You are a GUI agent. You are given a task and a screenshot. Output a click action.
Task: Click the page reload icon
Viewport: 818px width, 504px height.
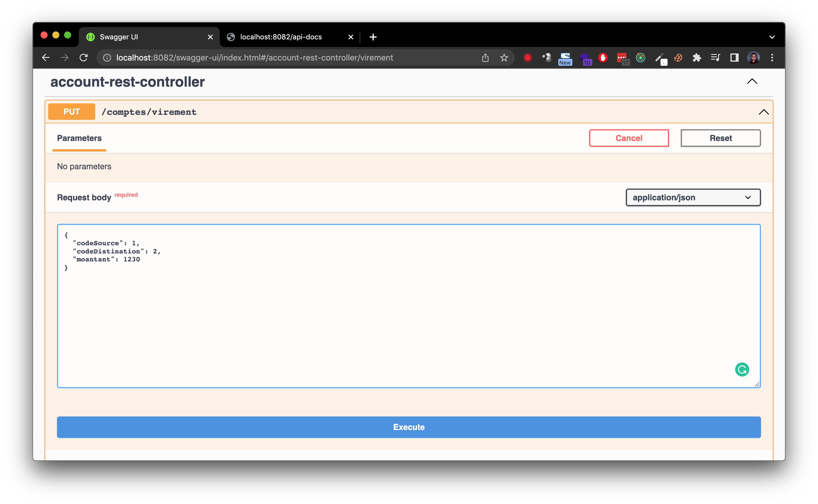coord(84,58)
